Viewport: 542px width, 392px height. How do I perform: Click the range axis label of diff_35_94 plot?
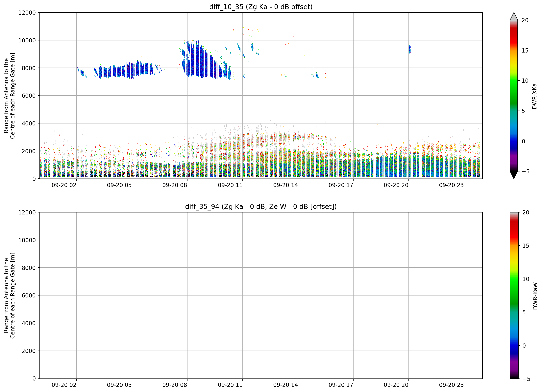click(x=9, y=295)
